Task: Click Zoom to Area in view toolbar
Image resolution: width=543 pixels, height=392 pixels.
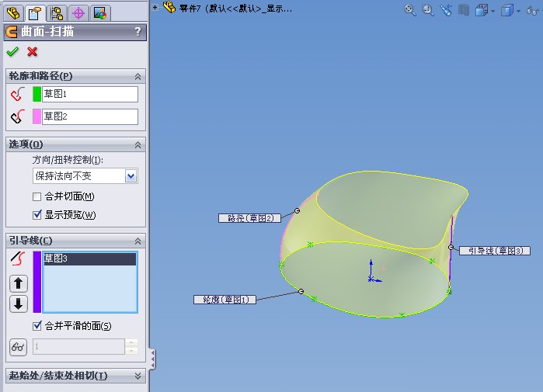Action: tap(428, 10)
